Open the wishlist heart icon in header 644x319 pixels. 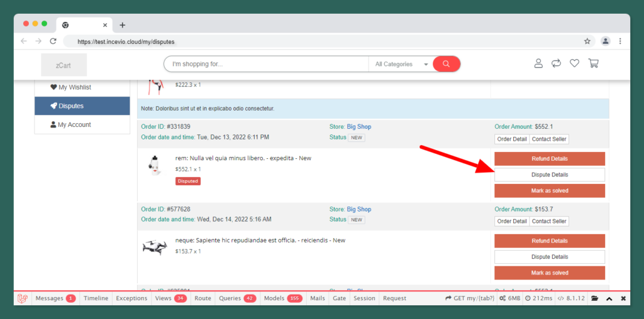click(574, 63)
